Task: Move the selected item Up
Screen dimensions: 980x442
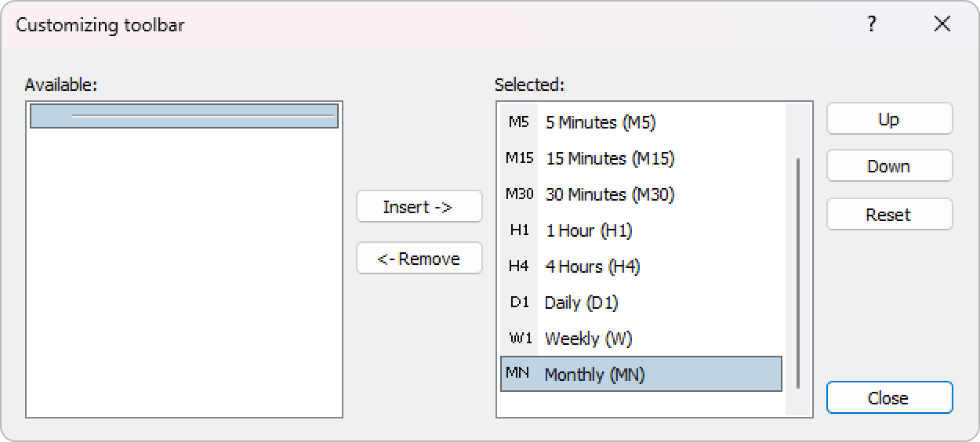Action: pos(890,119)
